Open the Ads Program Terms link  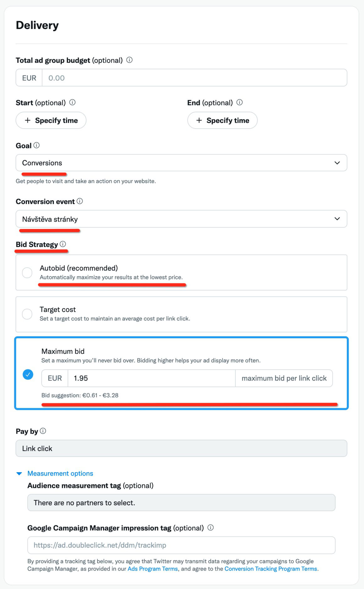152,569
